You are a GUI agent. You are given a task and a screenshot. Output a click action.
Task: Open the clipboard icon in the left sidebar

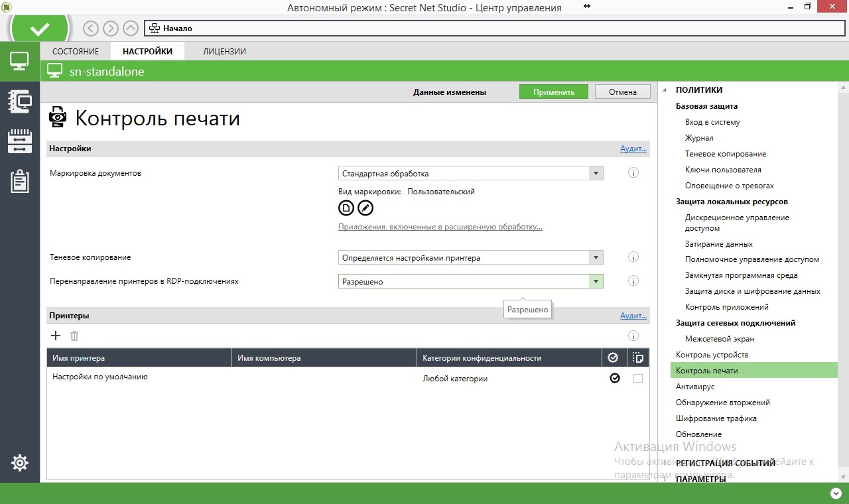20,180
